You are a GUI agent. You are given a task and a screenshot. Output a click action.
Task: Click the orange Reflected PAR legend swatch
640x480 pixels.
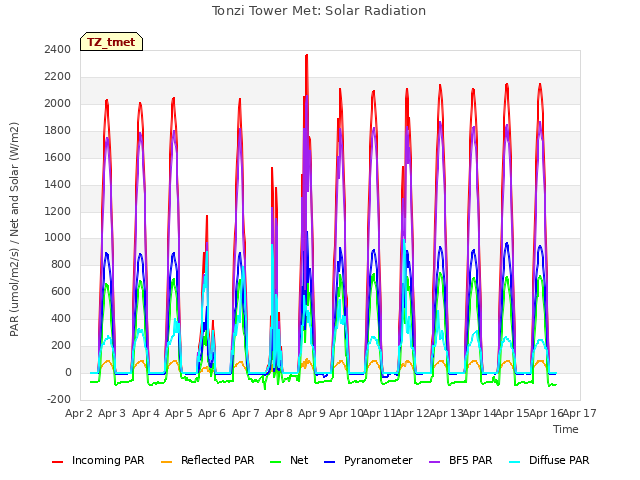(x=167, y=461)
